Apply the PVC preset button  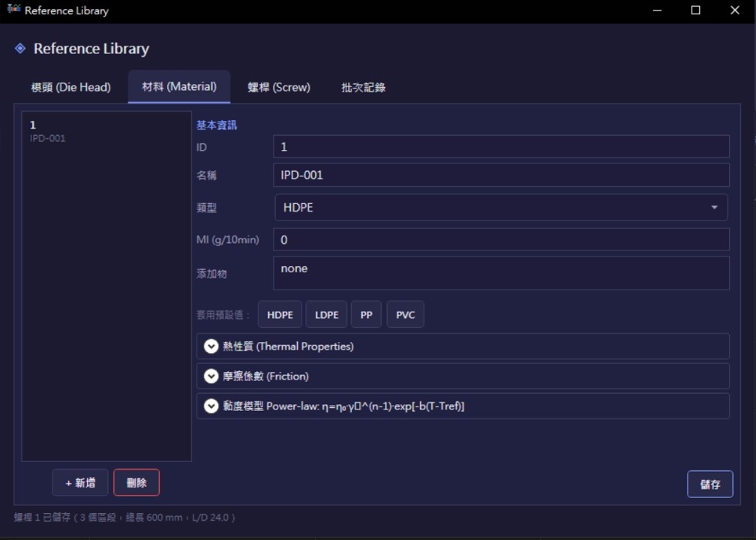tap(406, 314)
